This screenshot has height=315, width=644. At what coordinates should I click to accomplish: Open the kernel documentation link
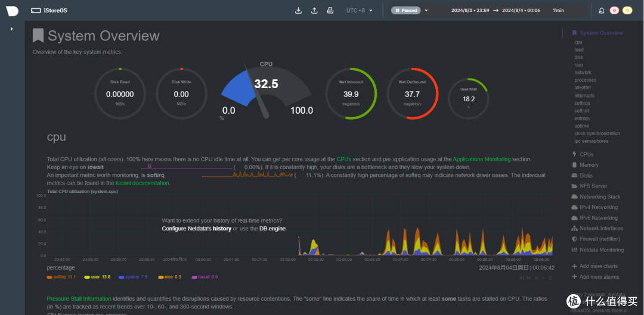[x=142, y=183]
